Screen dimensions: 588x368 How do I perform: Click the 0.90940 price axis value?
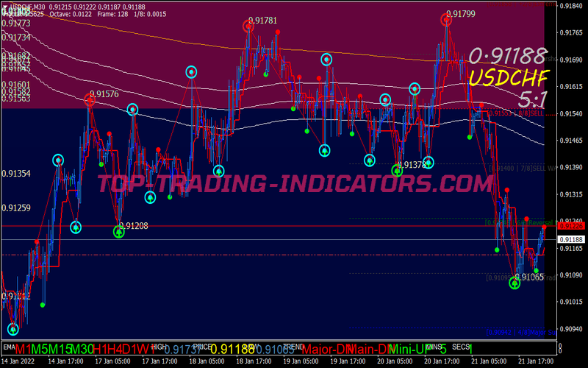pos(571,329)
